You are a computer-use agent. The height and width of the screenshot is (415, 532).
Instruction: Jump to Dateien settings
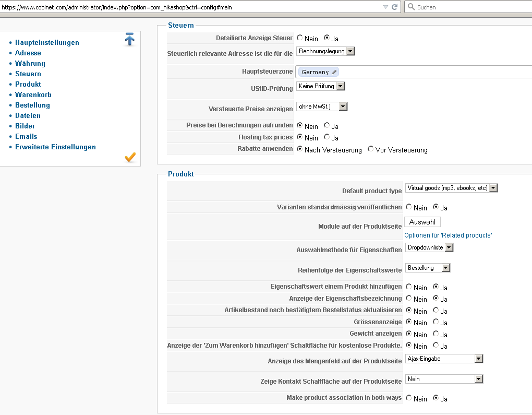28,116
